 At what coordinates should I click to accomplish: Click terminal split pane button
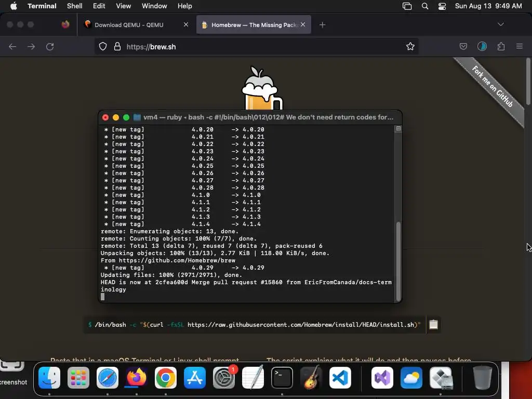pos(398,129)
